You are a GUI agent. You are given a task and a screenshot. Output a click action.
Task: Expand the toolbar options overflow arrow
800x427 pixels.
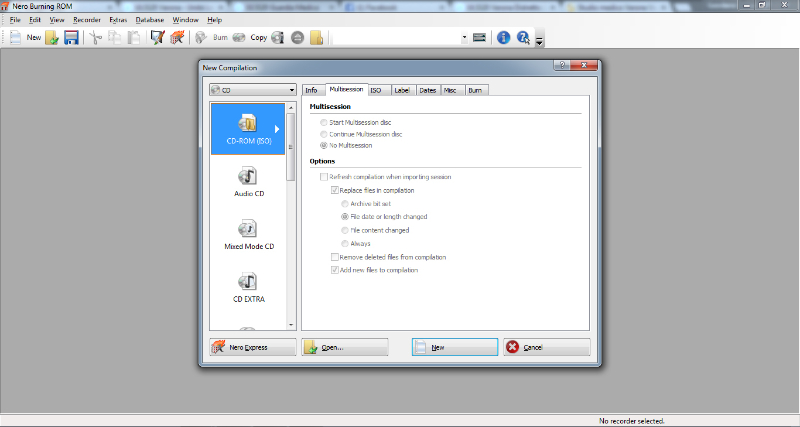coord(540,41)
